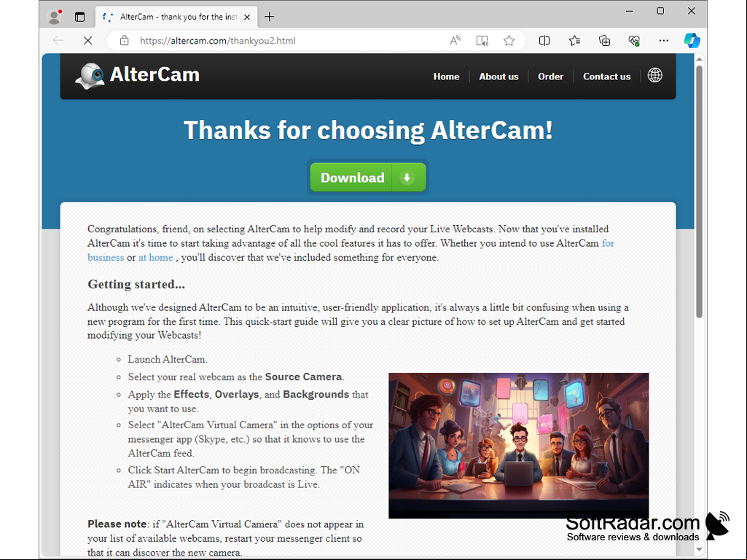Open the Order page
The width and height of the screenshot is (747, 560).
point(550,76)
